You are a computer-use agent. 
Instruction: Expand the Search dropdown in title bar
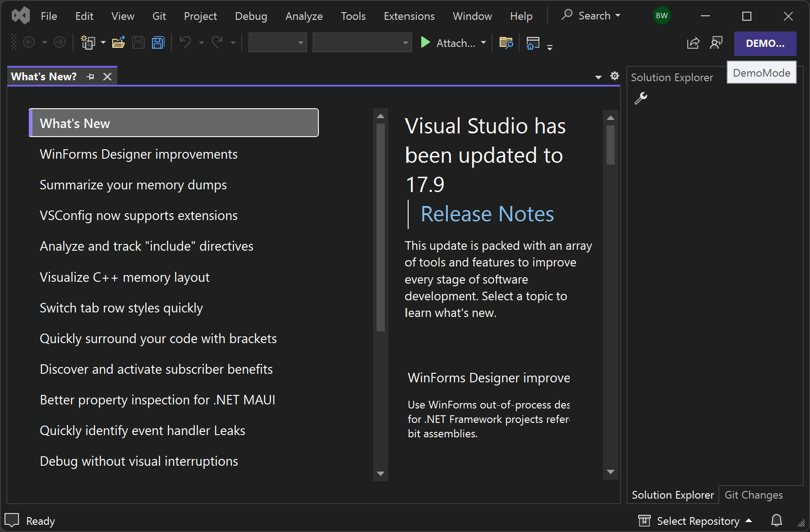point(618,16)
